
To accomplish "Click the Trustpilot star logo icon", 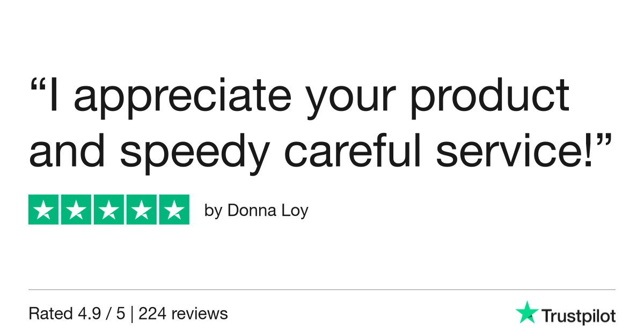I will click(526, 312).
